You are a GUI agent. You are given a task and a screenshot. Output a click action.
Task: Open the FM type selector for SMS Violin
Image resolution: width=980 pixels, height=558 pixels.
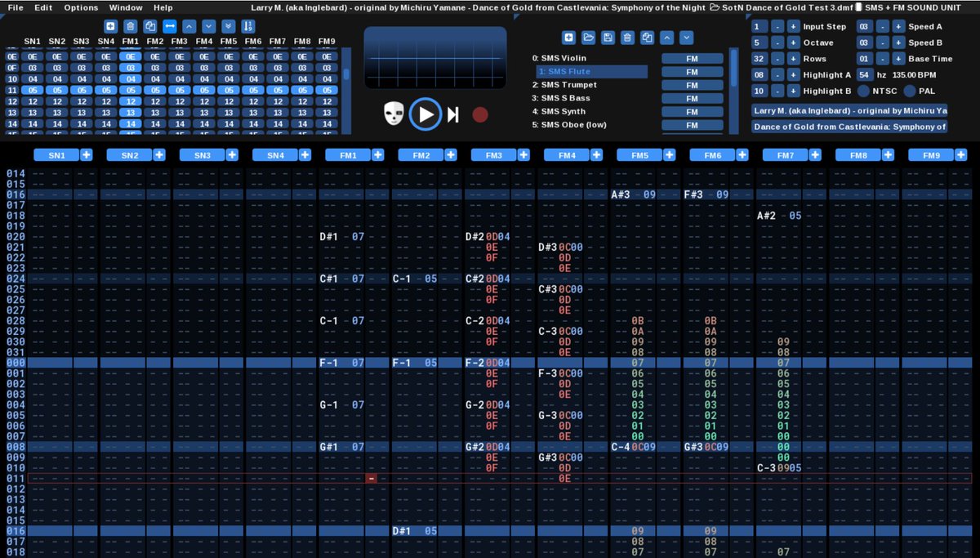(692, 58)
